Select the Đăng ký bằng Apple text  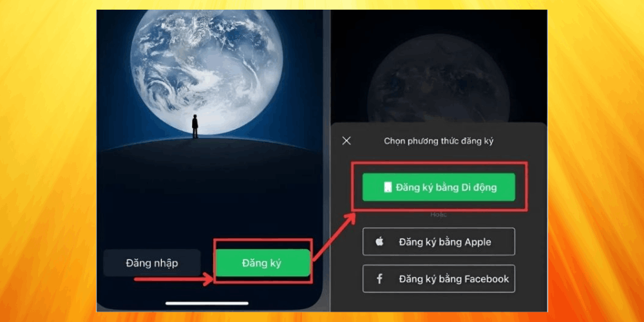click(445, 242)
